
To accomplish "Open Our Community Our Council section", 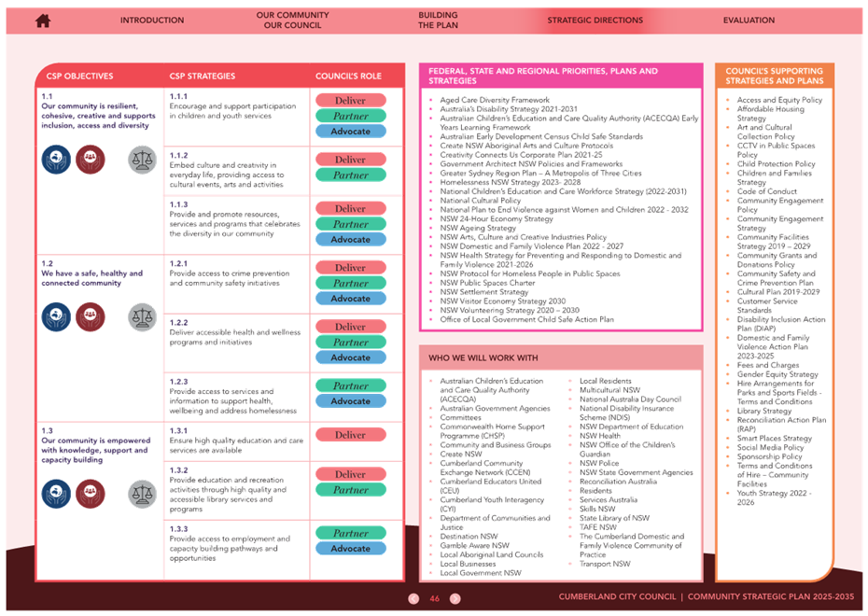I will (292, 21).
